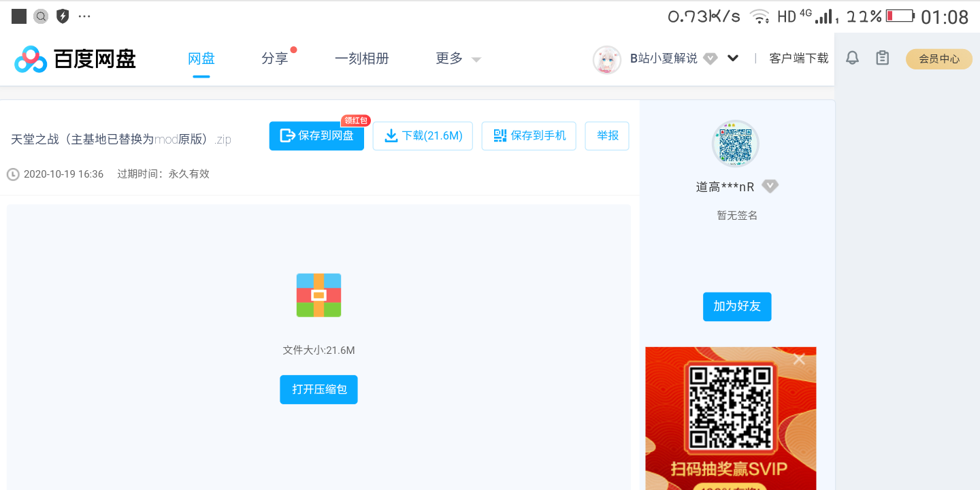
Task: Click the clipboard icon in header
Action: pos(883,59)
